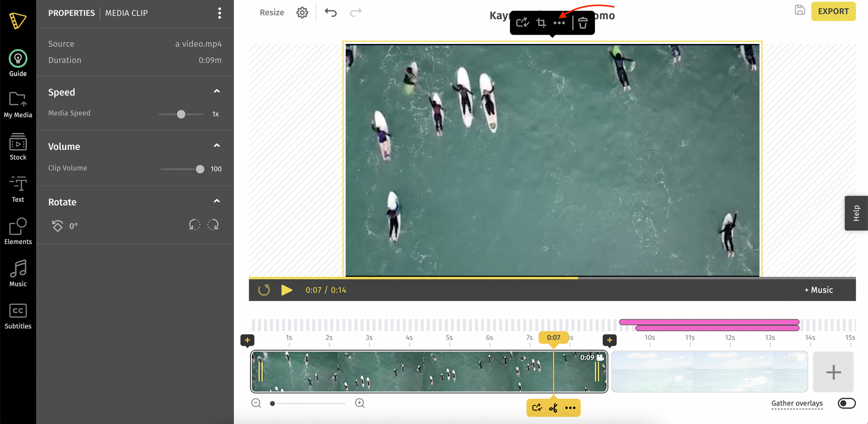Screen dimensions: 868x424
Task: Click the timeline zoom slider handle
Action: tap(272, 404)
